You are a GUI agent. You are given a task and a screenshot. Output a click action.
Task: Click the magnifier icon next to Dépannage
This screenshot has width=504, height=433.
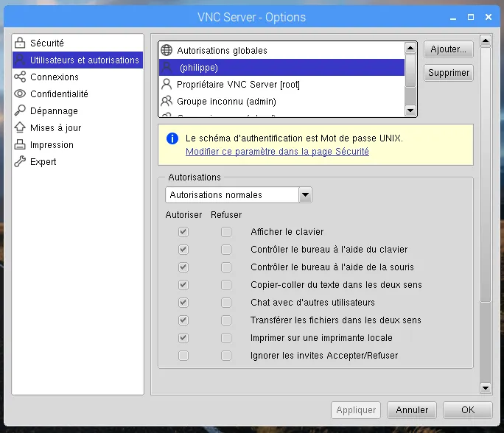coord(20,110)
